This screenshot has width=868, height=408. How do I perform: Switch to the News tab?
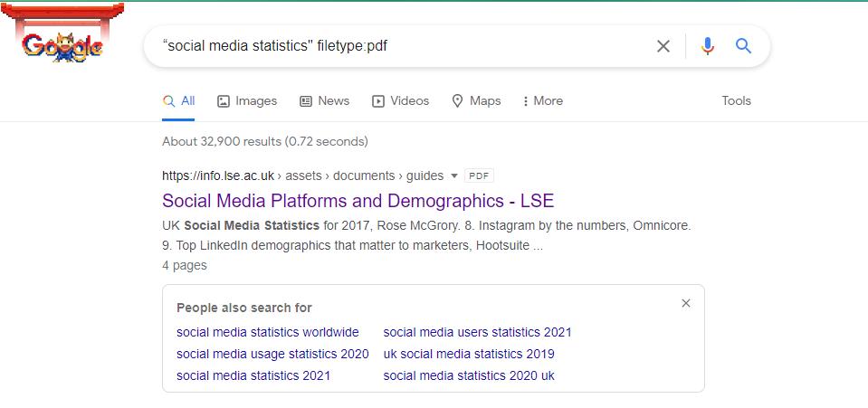[x=324, y=101]
